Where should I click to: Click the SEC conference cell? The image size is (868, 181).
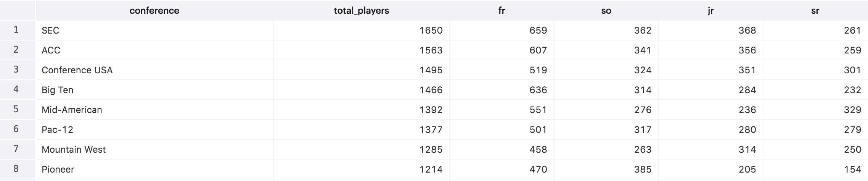(154, 30)
